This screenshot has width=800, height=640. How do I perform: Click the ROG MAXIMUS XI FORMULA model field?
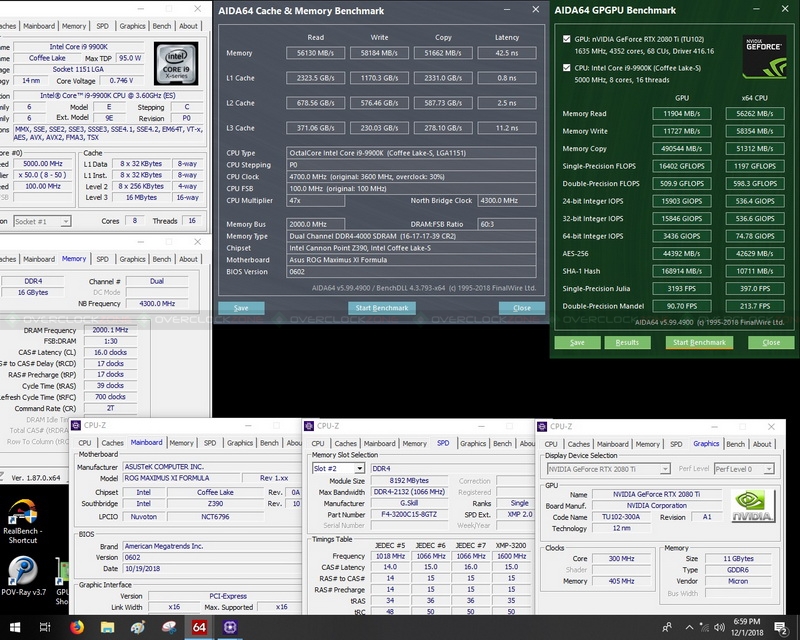(181, 478)
